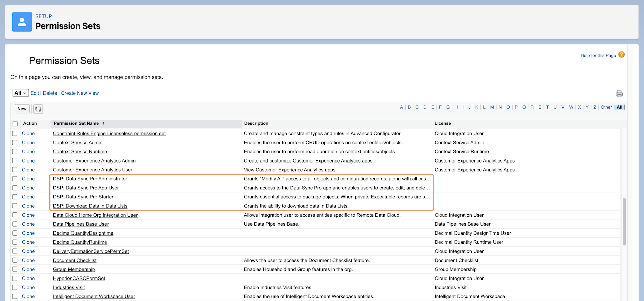Tick the checkbox beside Document Checklist
Screen dimensions: 644x301
point(15,260)
